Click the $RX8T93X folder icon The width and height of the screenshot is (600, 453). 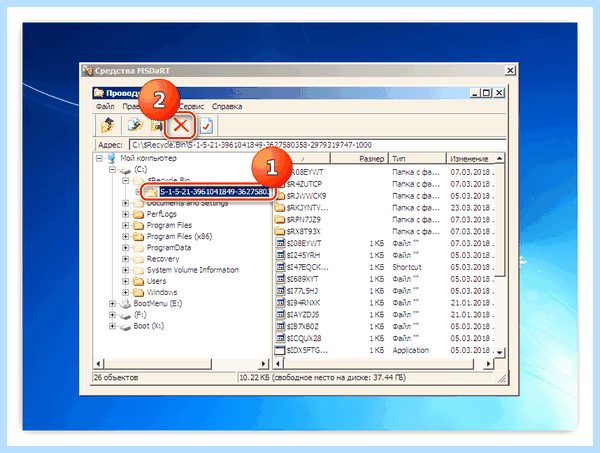[280, 231]
